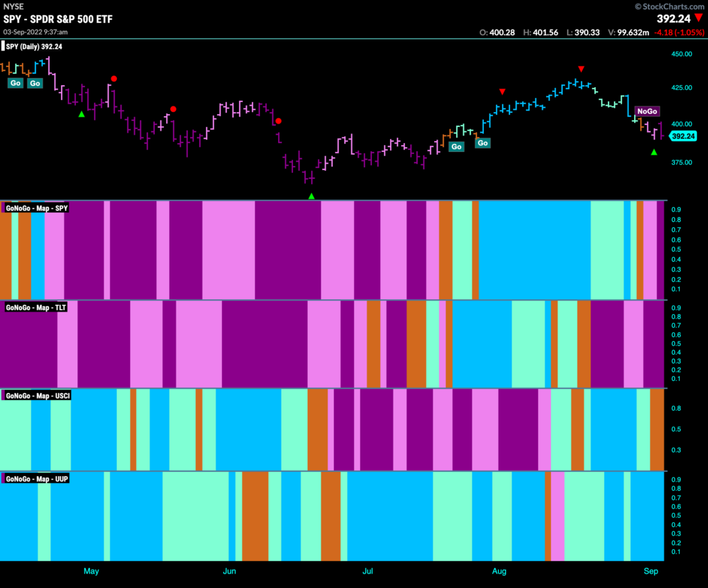708x588 pixels.
Task: Click the large red arrow beside price 392.24
Action: pyautogui.click(x=699, y=19)
